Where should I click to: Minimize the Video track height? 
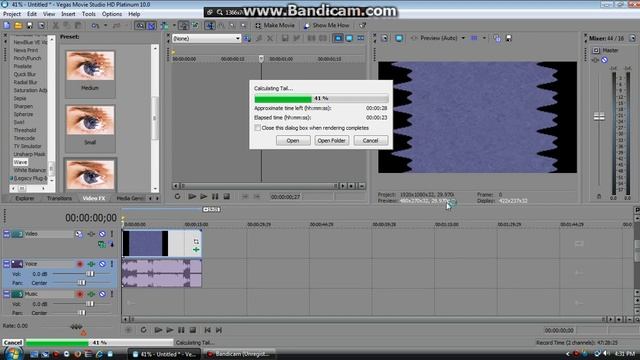point(7,234)
